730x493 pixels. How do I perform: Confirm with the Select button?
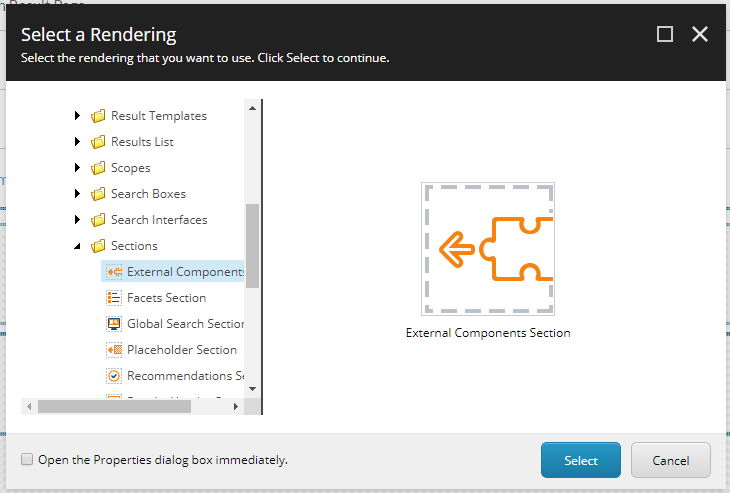[x=581, y=460]
